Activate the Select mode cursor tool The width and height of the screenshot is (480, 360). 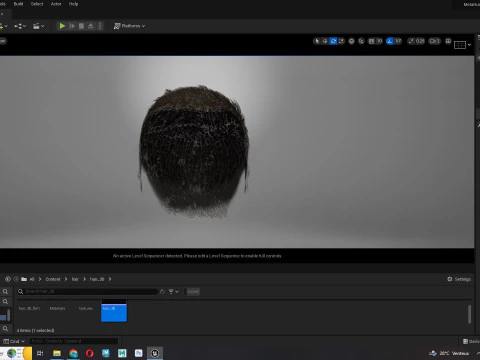click(x=317, y=41)
